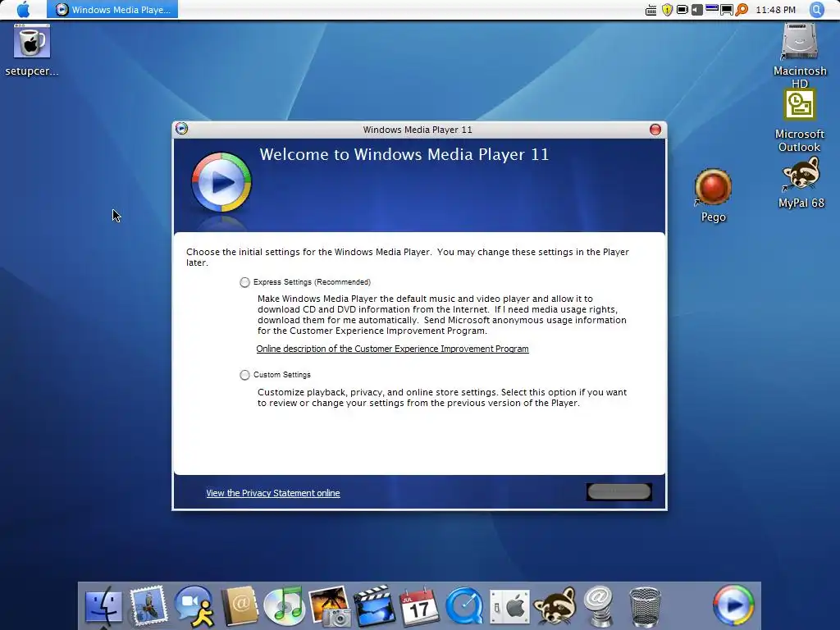Viewport: 840px width, 630px height.
Task: Open MyPal 68 desktop shortcut
Action: pos(801,182)
